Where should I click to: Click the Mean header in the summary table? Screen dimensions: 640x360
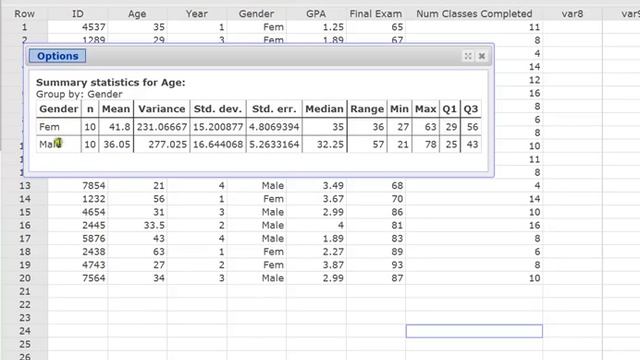tap(116, 109)
